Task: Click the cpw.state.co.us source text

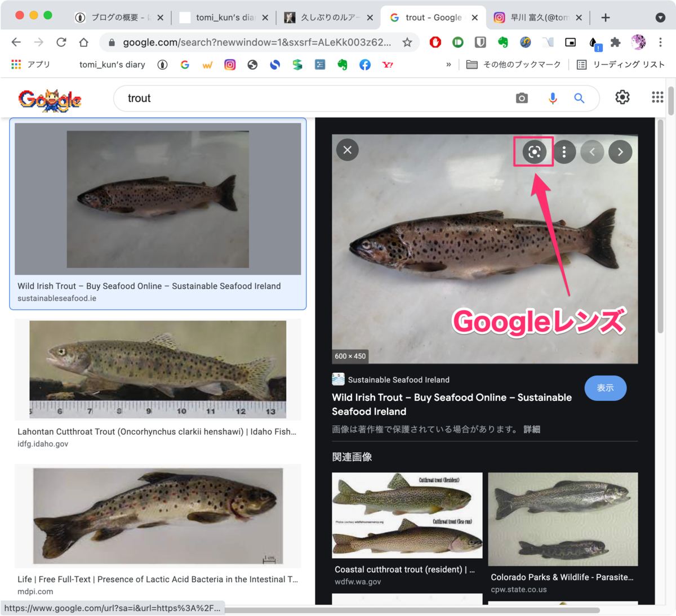Action: 519,590
